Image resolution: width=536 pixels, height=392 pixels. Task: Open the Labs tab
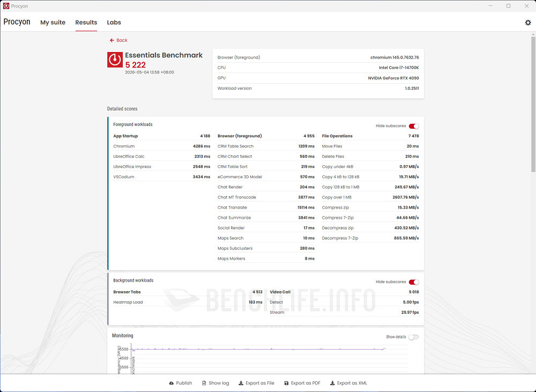click(114, 22)
